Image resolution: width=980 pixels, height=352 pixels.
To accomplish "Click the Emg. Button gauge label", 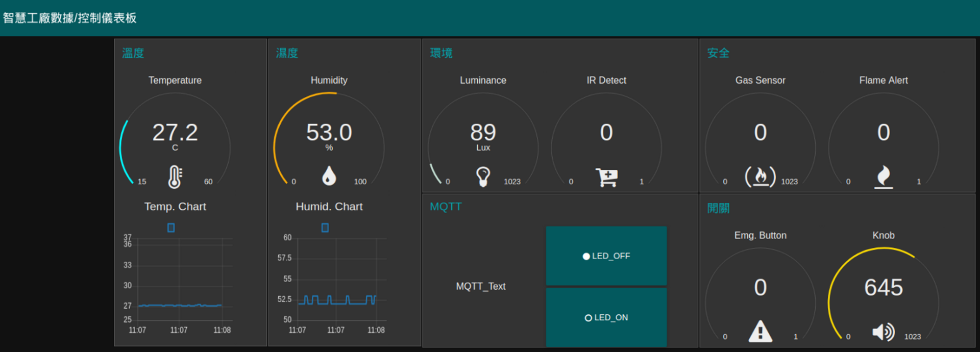I will [761, 235].
